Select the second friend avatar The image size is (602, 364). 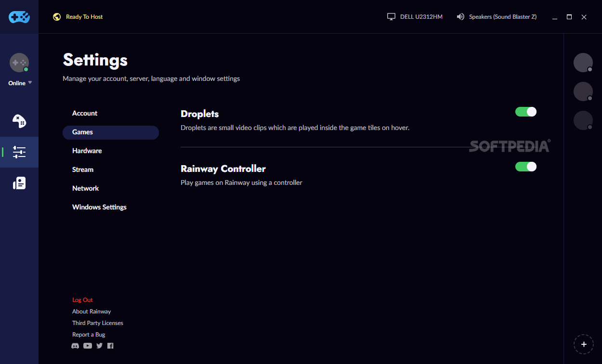click(x=583, y=91)
